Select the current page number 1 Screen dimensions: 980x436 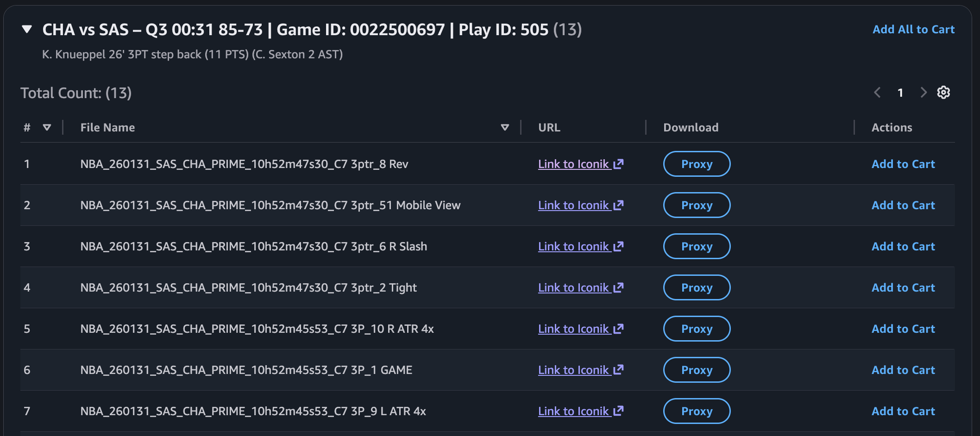point(900,93)
